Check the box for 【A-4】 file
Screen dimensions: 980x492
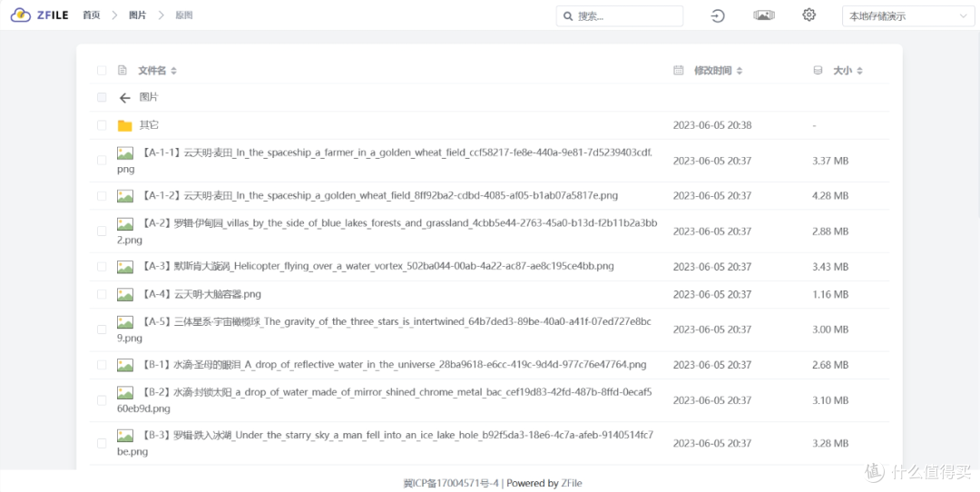(102, 294)
